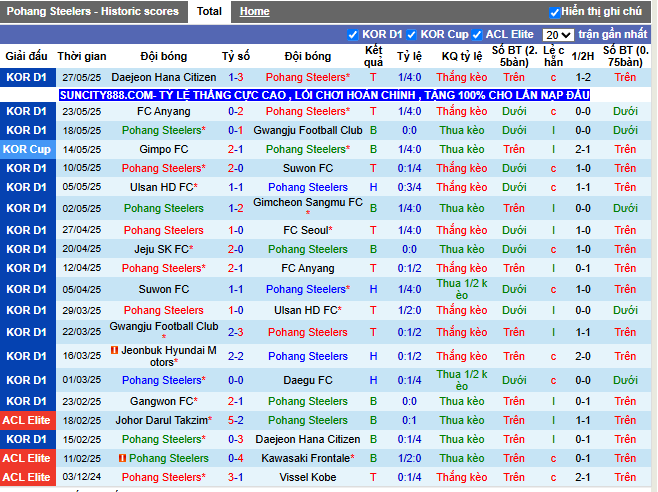Click Daegu FC team name
The image size is (658, 492).
[x=308, y=380]
